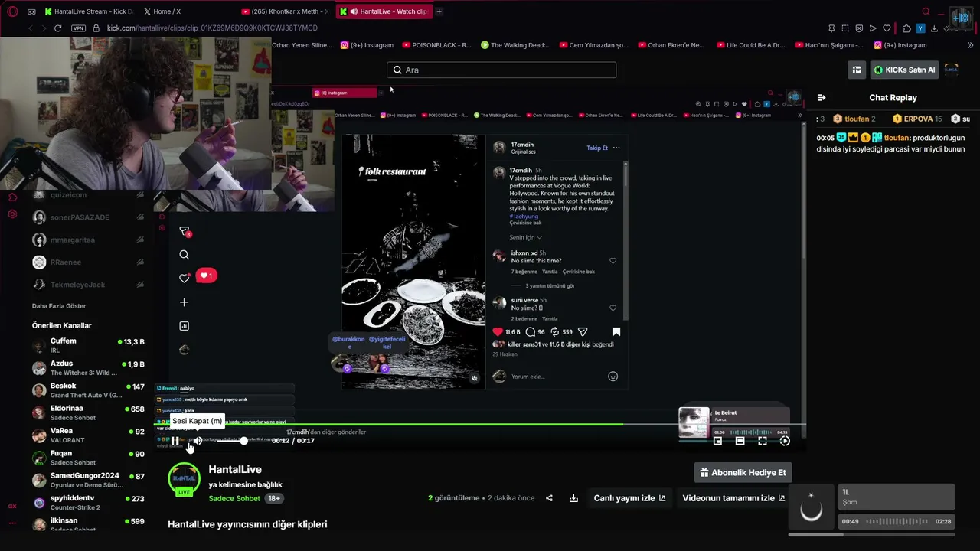This screenshot has width=980, height=551.
Task: Click the KICKs Satın Al button
Action: tap(905, 70)
